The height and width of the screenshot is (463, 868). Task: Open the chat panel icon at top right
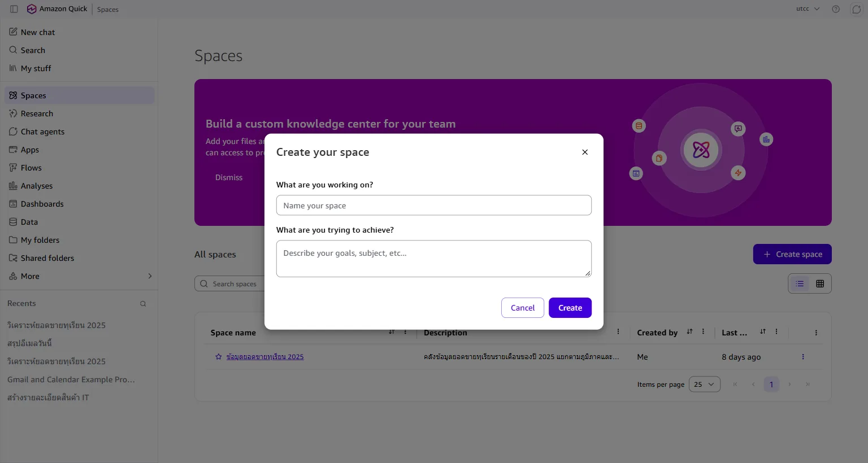[x=856, y=9]
